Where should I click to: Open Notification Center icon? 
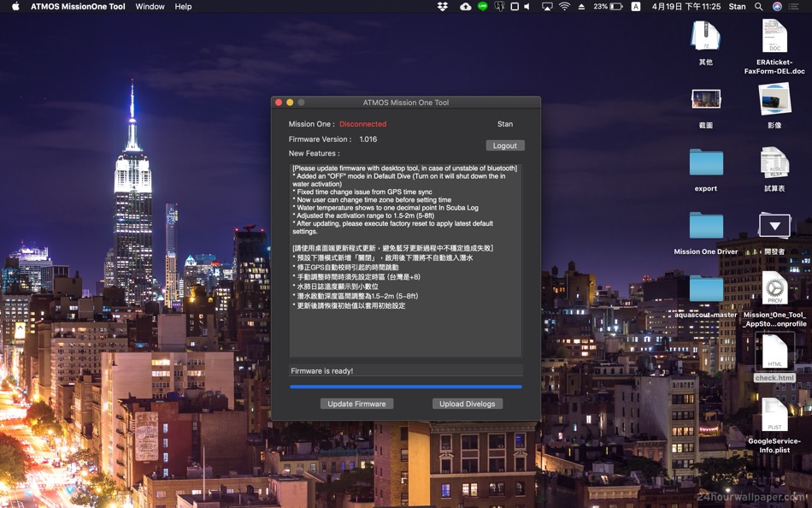(x=793, y=7)
